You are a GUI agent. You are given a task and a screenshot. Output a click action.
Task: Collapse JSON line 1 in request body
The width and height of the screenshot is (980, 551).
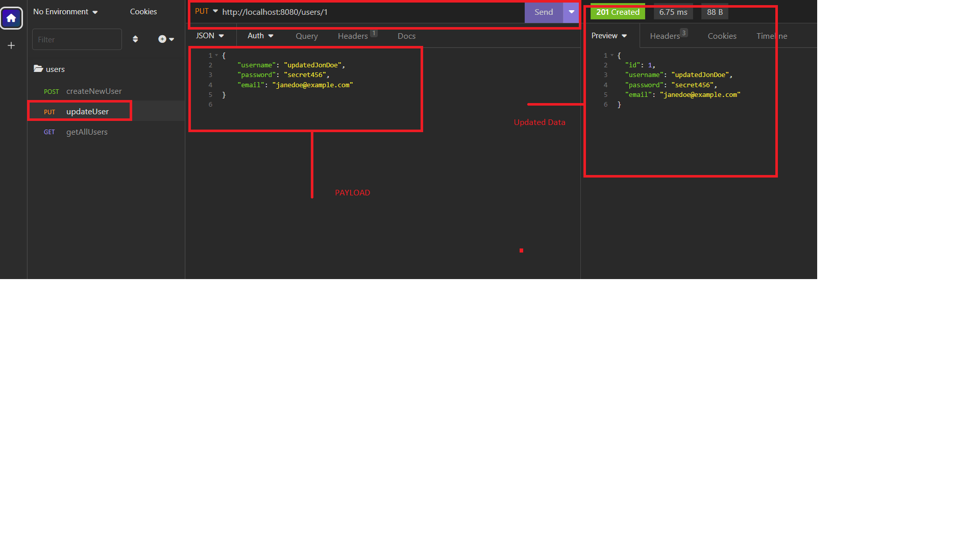pyautogui.click(x=217, y=55)
